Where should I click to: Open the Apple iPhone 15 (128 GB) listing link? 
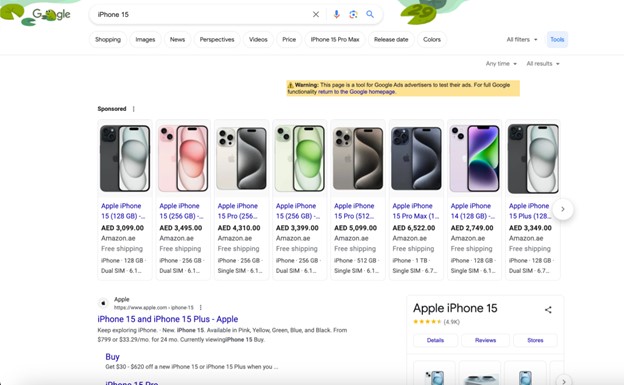pyautogui.click(x=123, y=211)
